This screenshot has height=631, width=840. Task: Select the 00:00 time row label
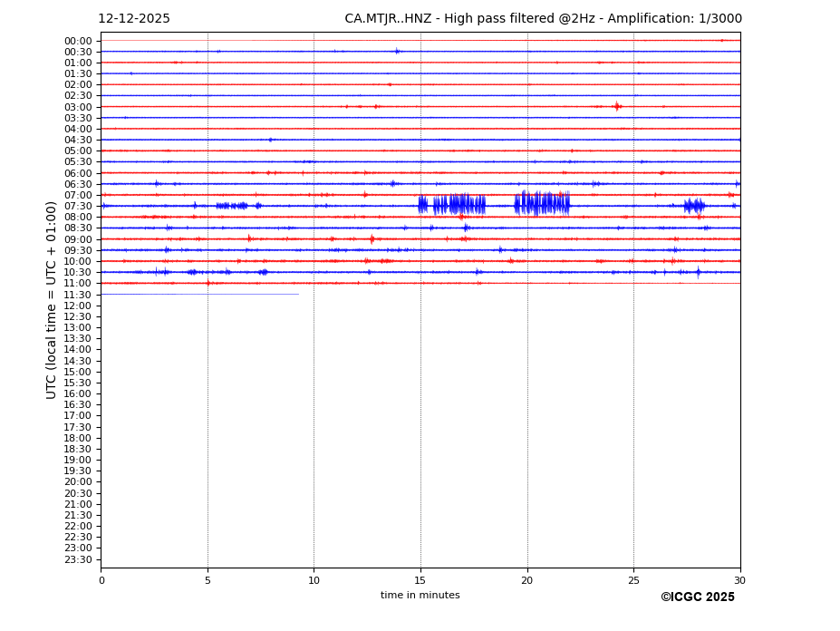pyautogui.click(x=78, y=41)
